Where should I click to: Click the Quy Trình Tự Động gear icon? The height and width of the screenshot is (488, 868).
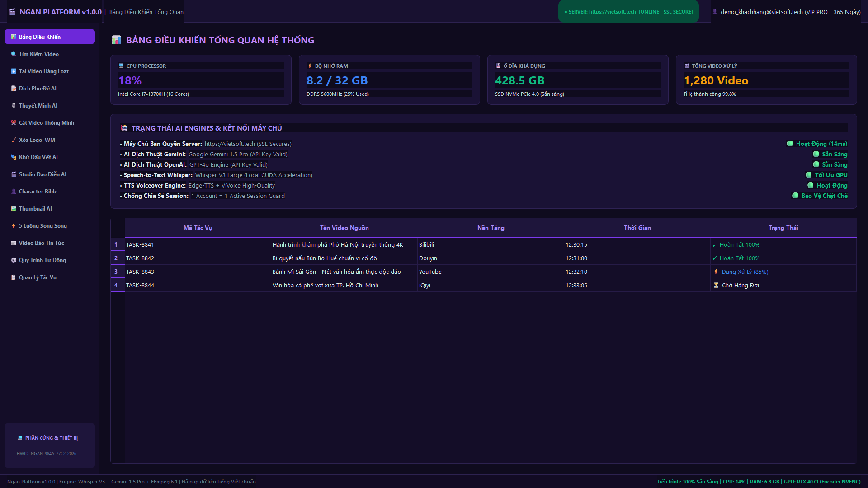[x=14, y=260]
